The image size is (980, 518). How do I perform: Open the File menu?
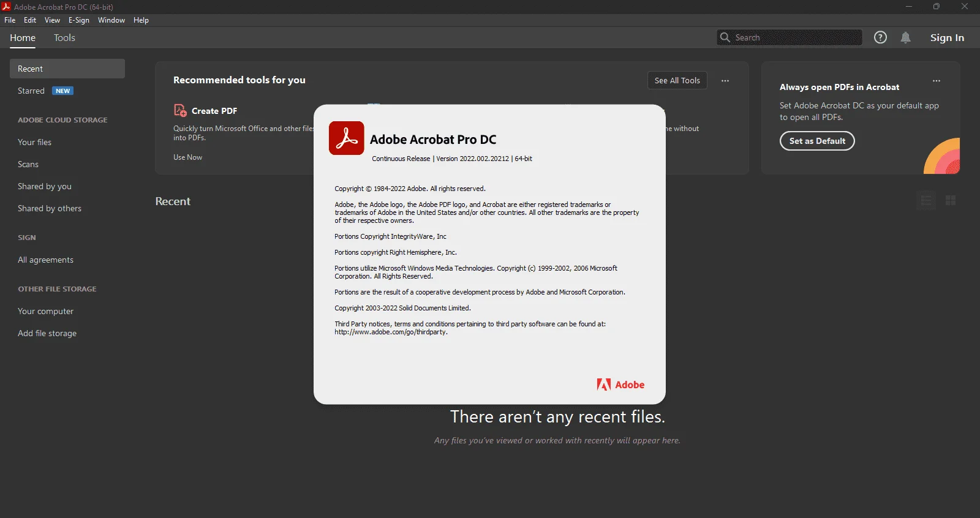click(10, 20)
